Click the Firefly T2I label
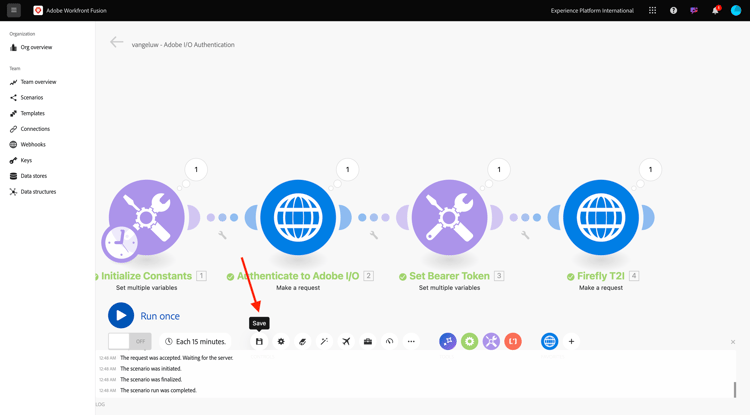The width and height of the screenshot is (750, 415). [x=601, y=276]
